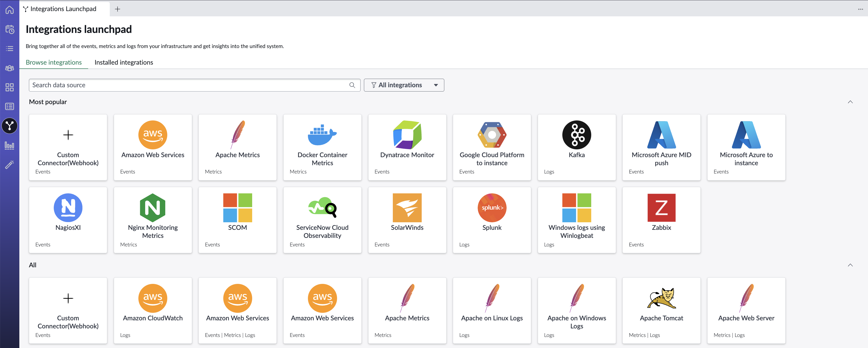Click the Microsoft Azure to instance logo

(x=746, y=135)
